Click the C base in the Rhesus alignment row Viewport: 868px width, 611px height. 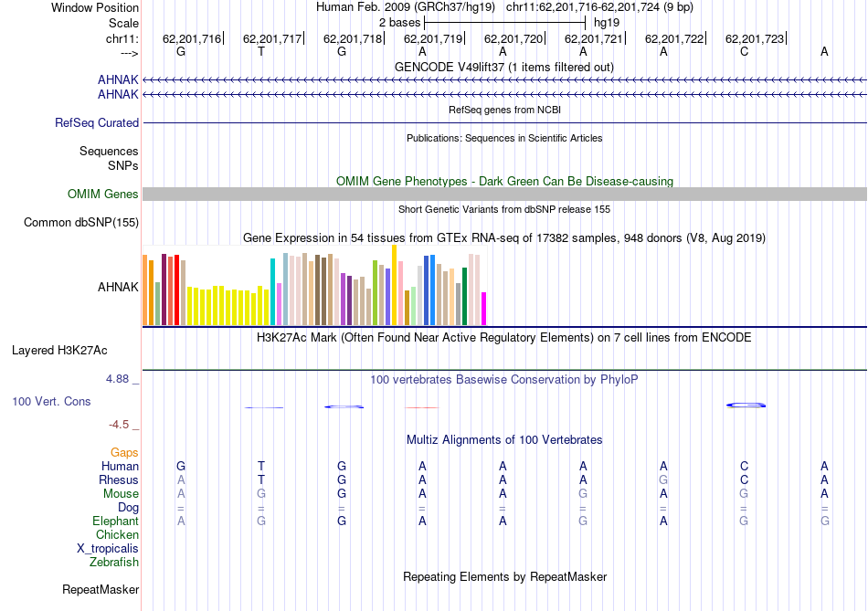click(x=744, y=479)
